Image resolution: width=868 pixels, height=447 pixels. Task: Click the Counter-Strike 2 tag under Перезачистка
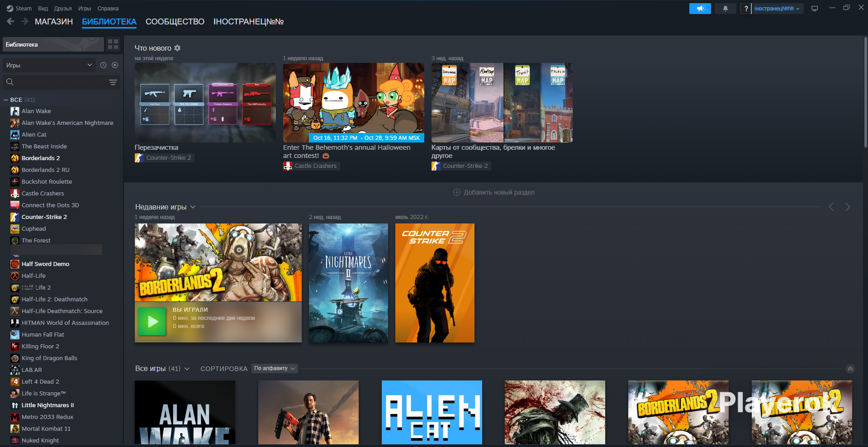(x=165, y=158)
